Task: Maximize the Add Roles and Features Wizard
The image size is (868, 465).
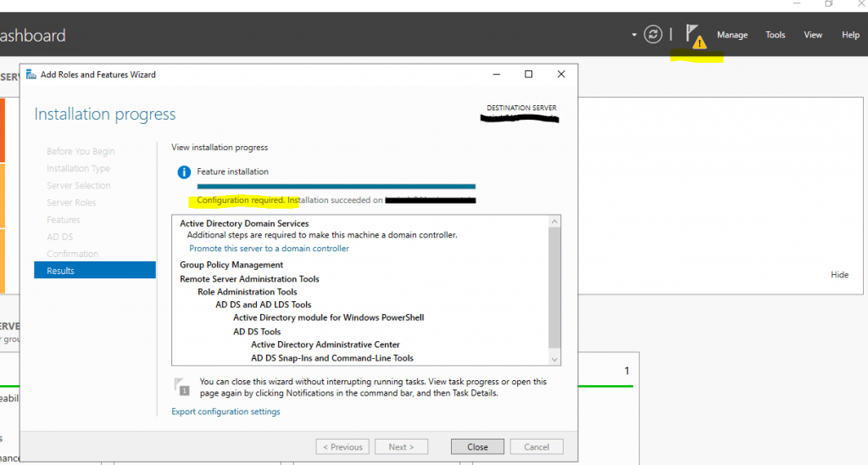Action: click(x=528, y=75)
